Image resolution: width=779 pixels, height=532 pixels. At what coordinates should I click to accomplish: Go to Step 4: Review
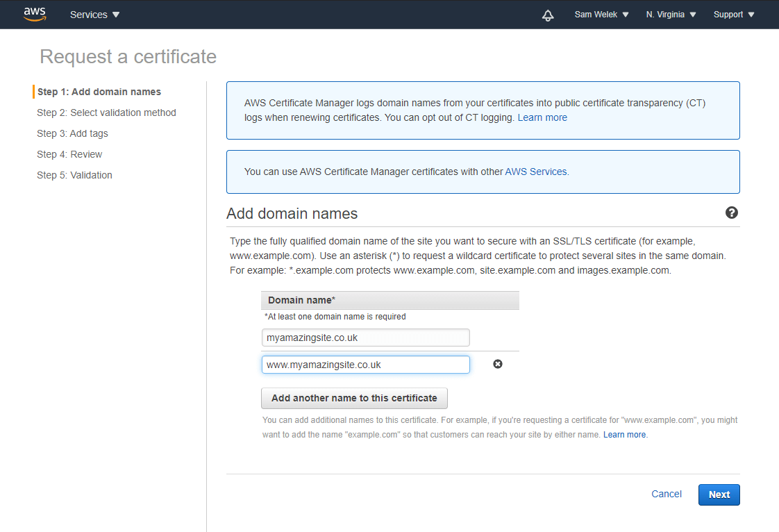[69, 154]
